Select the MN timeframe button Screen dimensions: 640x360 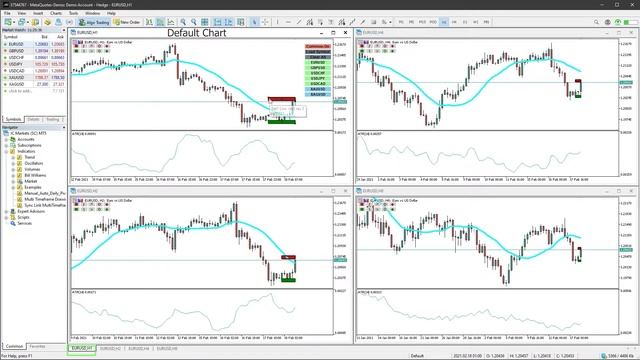pyautogui.click(x=487, y=22)
